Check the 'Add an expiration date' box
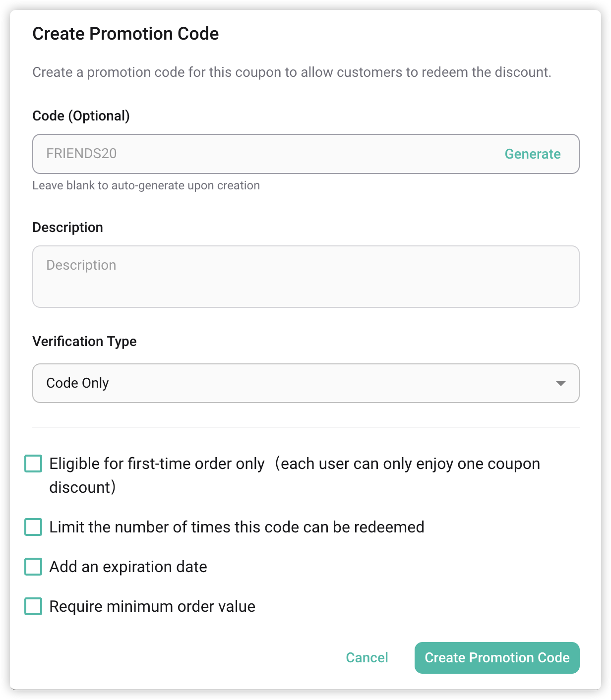The height and width of the screenshot is (700, 611). tap(33, 567)
